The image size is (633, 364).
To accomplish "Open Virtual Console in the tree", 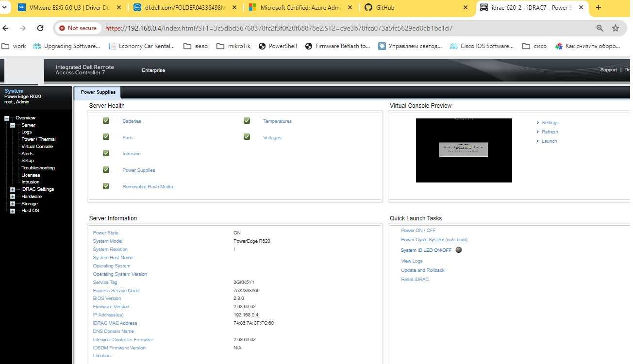I will click(37, 146).
